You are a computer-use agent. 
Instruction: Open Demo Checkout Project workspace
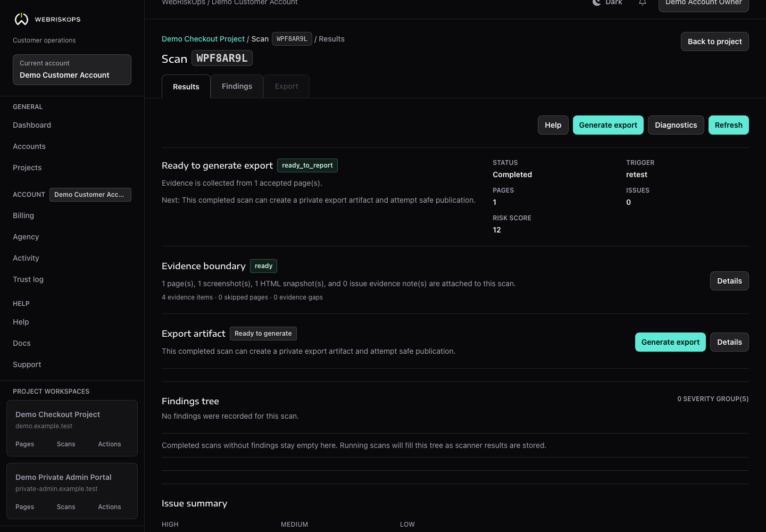point(57,414)
